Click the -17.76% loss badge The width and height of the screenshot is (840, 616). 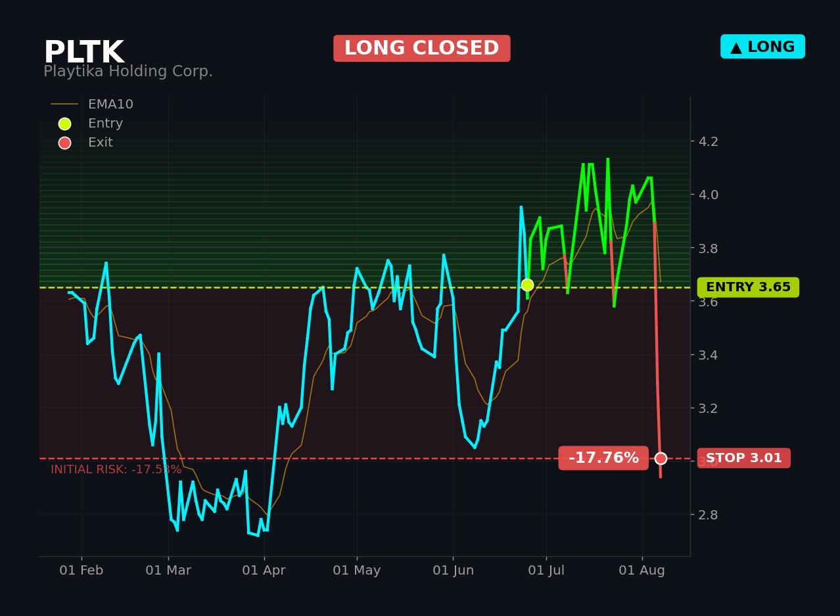[x=603, y=458]
